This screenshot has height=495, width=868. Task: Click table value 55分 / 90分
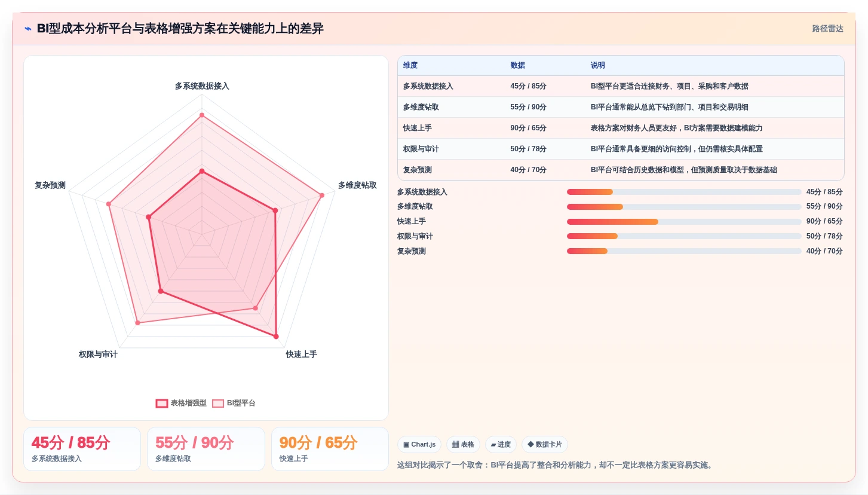click(x=529, y=107)
